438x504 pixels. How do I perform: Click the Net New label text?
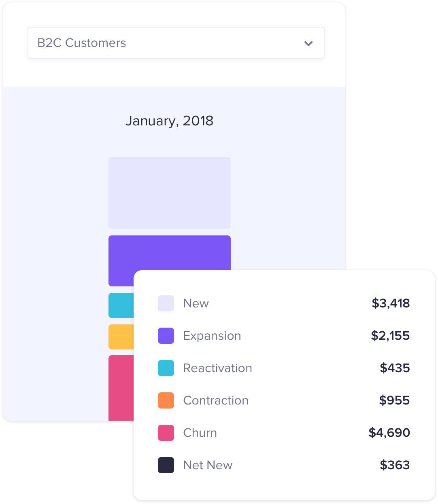[208, 465]
